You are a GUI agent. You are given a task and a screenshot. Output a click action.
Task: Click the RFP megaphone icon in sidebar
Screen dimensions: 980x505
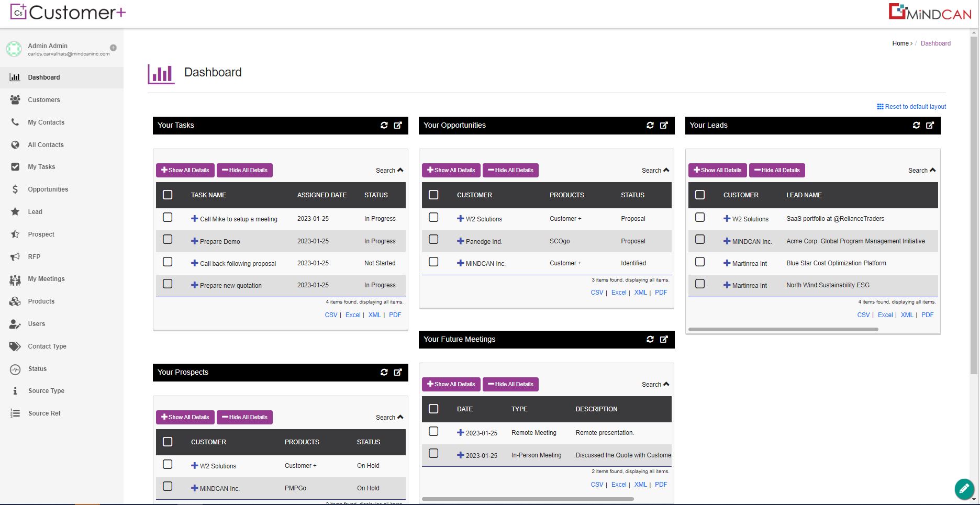[x=15, y=256]
